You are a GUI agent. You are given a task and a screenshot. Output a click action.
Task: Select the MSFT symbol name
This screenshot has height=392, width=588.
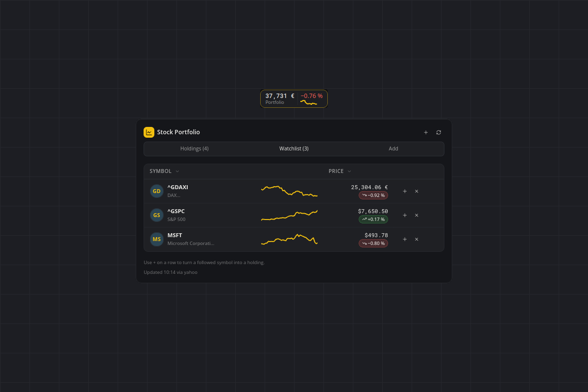click(175, 235)
